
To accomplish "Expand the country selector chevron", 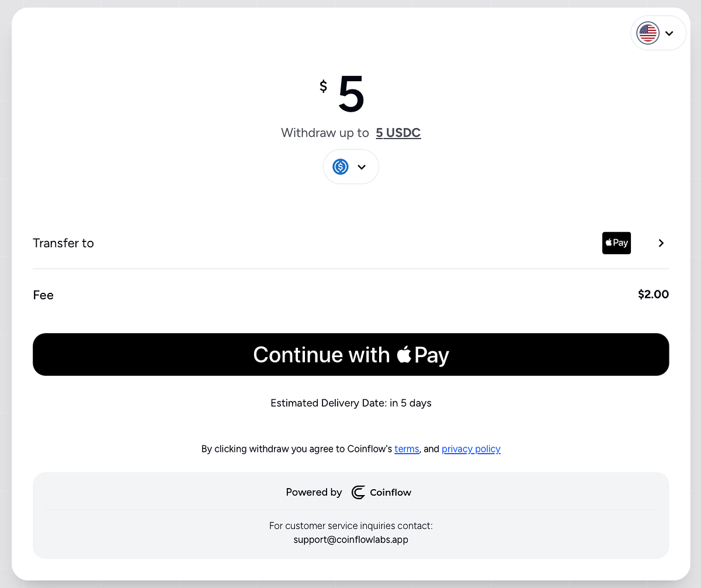I will click(669, 33).
